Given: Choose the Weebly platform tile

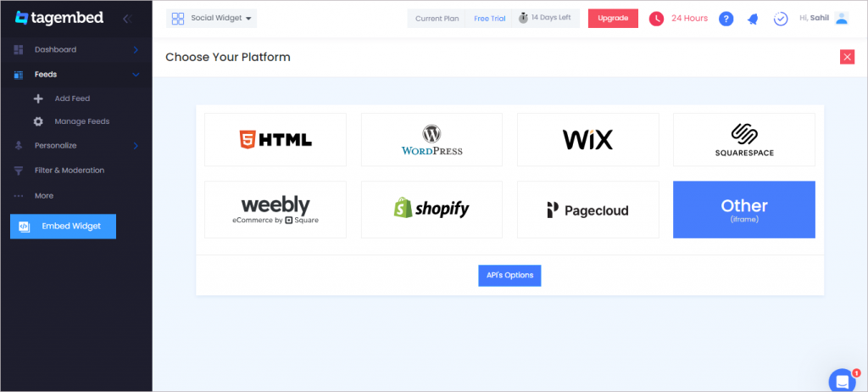Looking at the screenshot, I should [275, 210].
